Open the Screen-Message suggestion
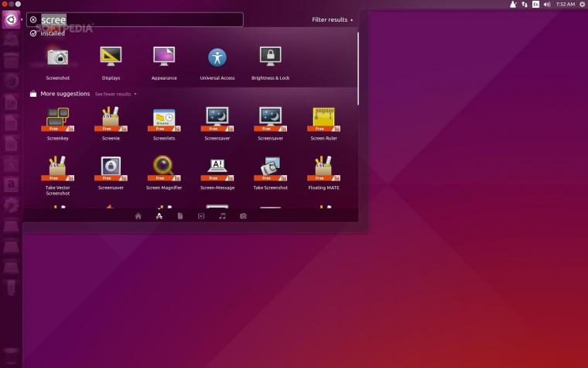Screen dimensions: 588x368 coord(217,173)
